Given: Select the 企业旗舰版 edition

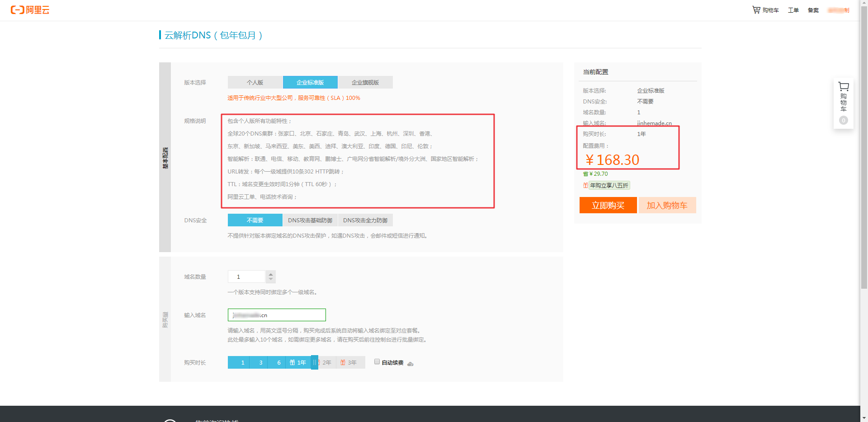Looking at the screenshot, I should (x=365, y=82).
